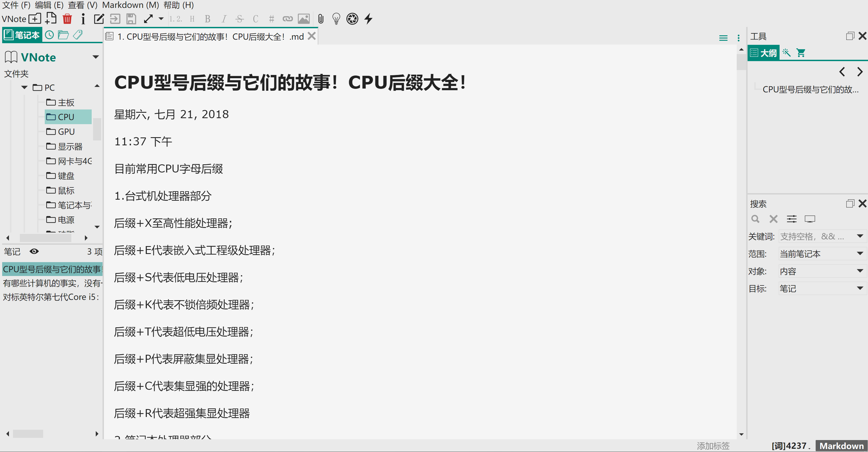Toggle italic formatting in the toolbar
Viewport: 868px width, 452px height.
click(x=224, y=19)
